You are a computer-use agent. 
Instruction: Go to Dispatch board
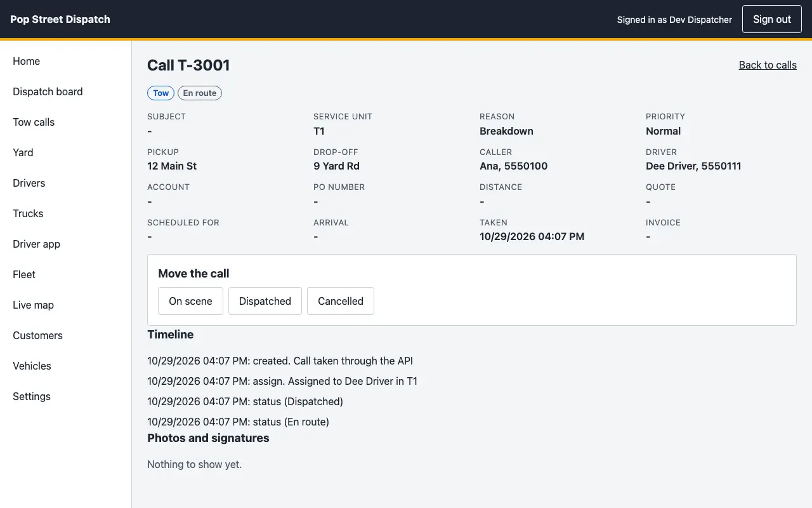point(48,91)
